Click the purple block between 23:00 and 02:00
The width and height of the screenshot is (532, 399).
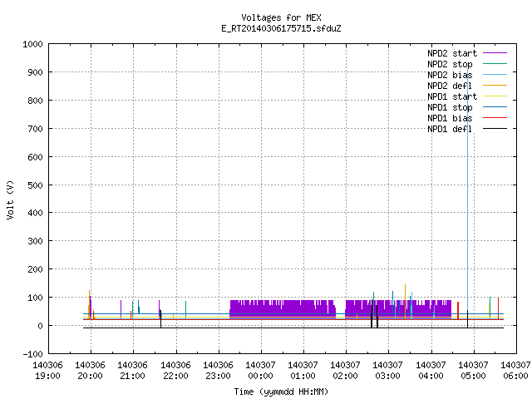[x=283, y=309]
